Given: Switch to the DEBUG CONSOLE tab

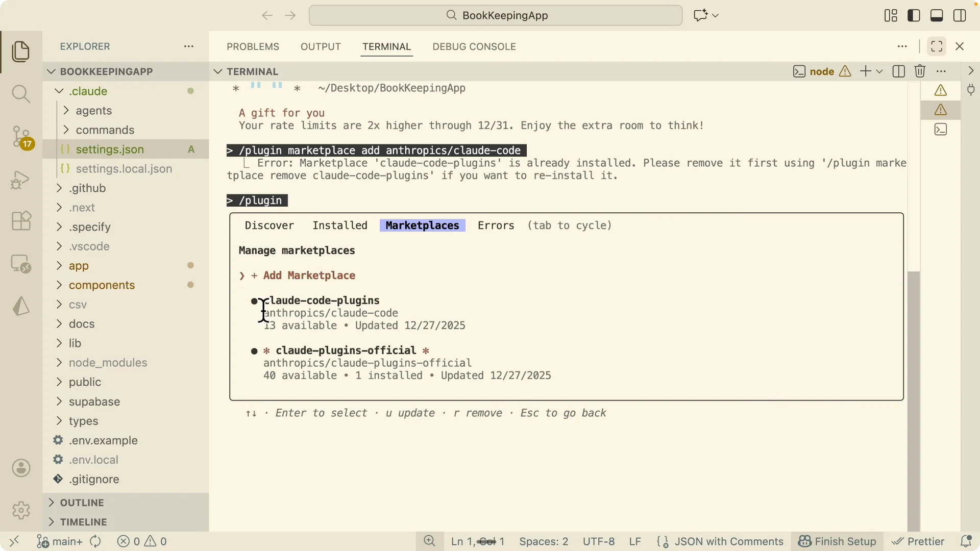Looking at the screenshot, I should (x=474, y=46).
